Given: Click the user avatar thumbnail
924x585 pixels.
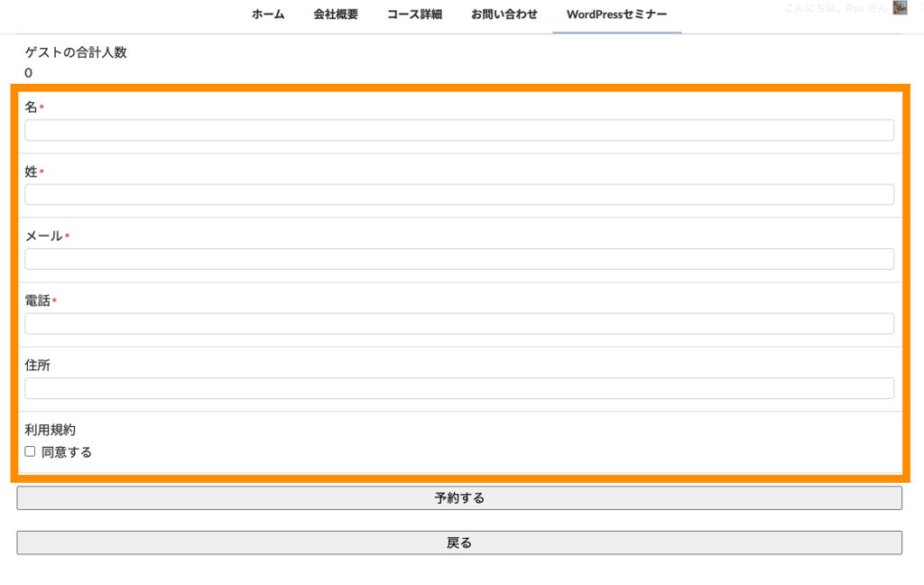Looking at the screenshot, I should (900, 8).
